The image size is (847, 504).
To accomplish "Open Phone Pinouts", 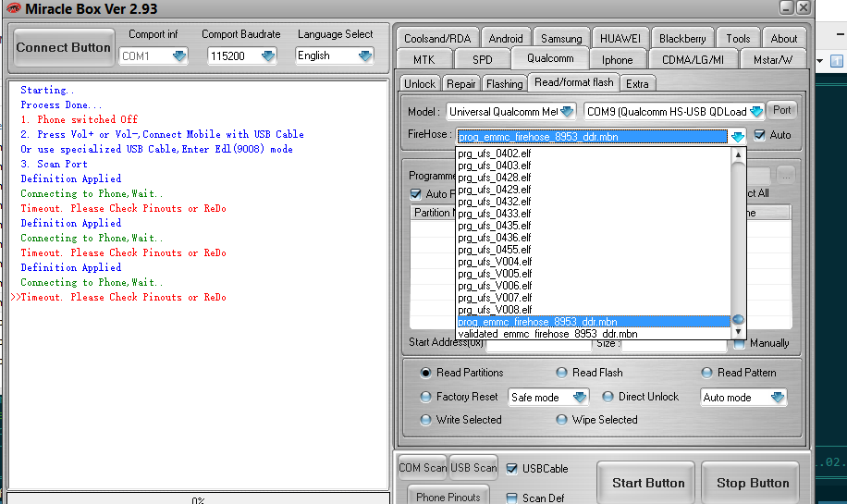I will [448, 497].
